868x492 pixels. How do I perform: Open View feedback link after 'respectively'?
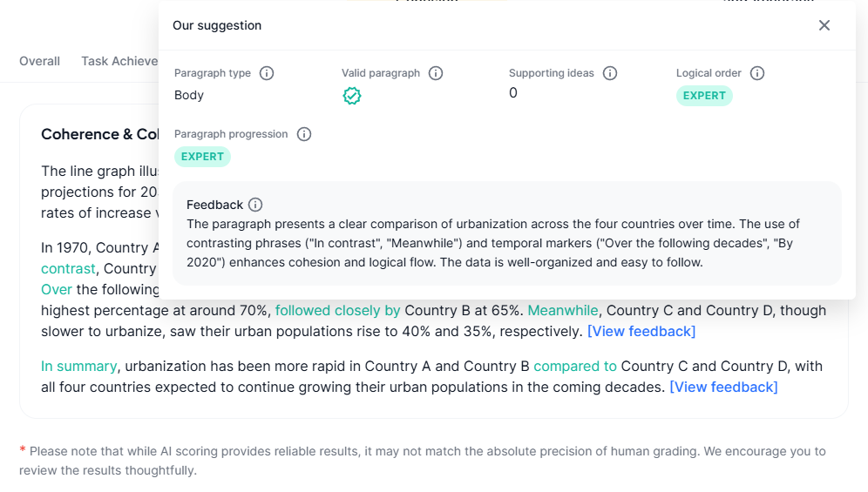point(641,332)
